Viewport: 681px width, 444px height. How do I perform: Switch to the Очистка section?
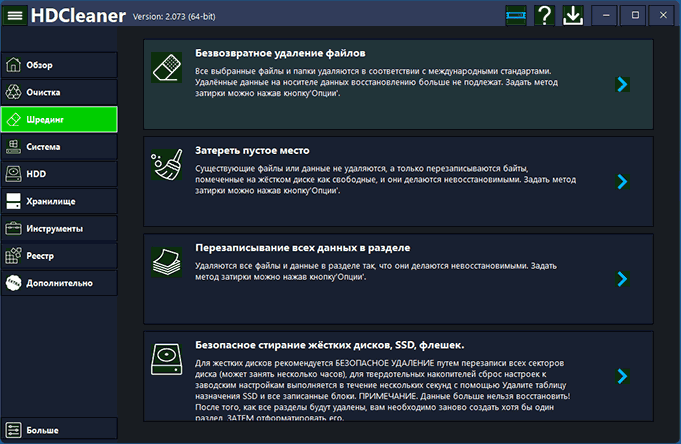click(x=59, y=92)
